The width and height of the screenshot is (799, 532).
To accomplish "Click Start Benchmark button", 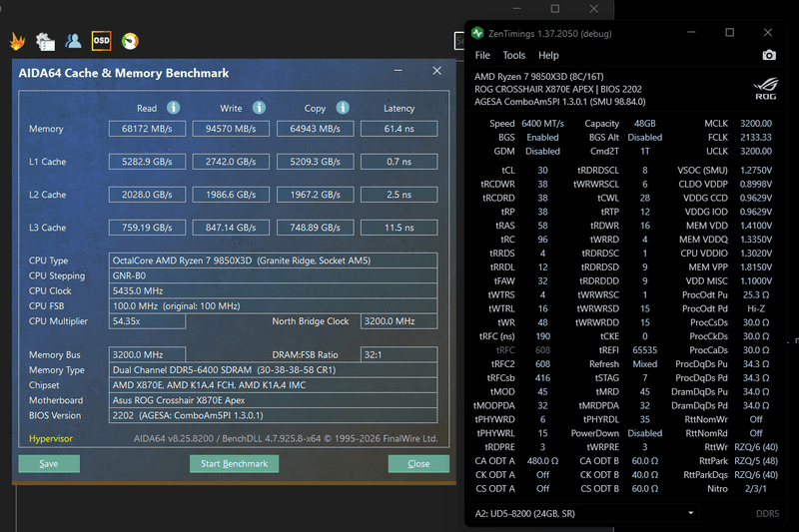I will (x=234, y=464).
